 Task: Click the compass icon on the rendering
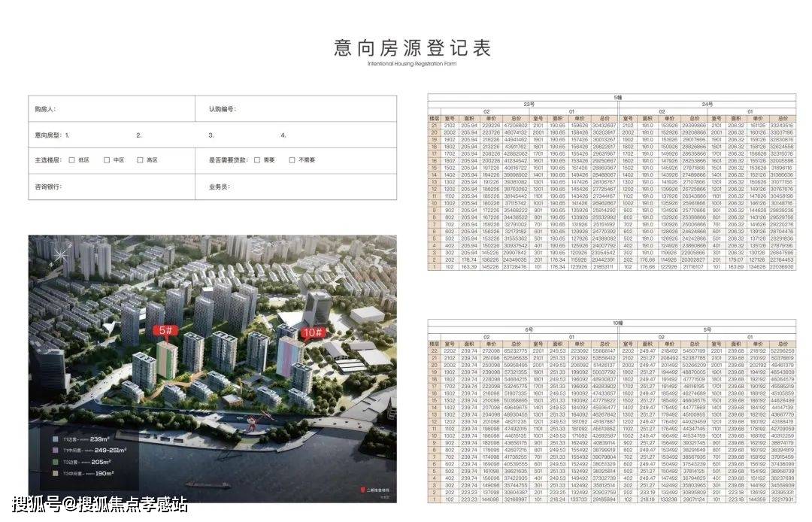pyautogui.click(x=60, y=256)
